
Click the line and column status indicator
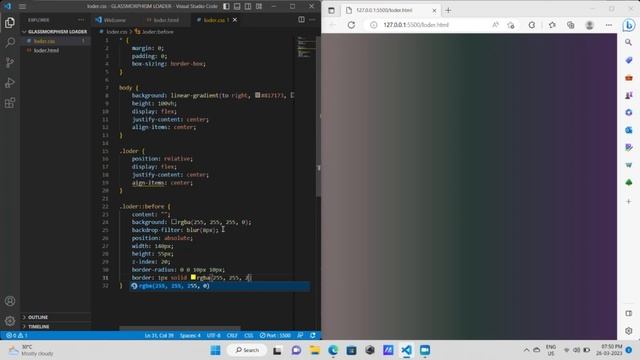coord(159,336)
